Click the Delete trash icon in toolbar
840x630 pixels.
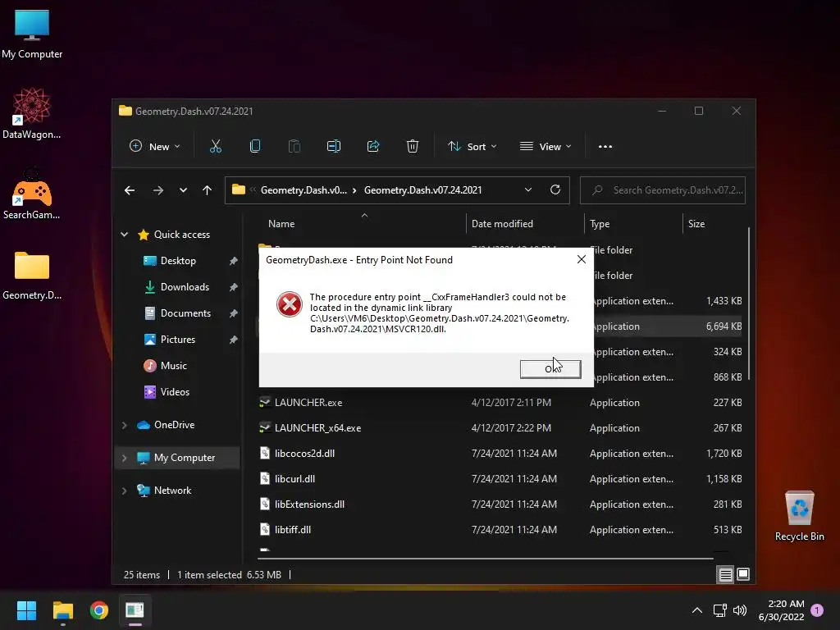tap(413, 146)
